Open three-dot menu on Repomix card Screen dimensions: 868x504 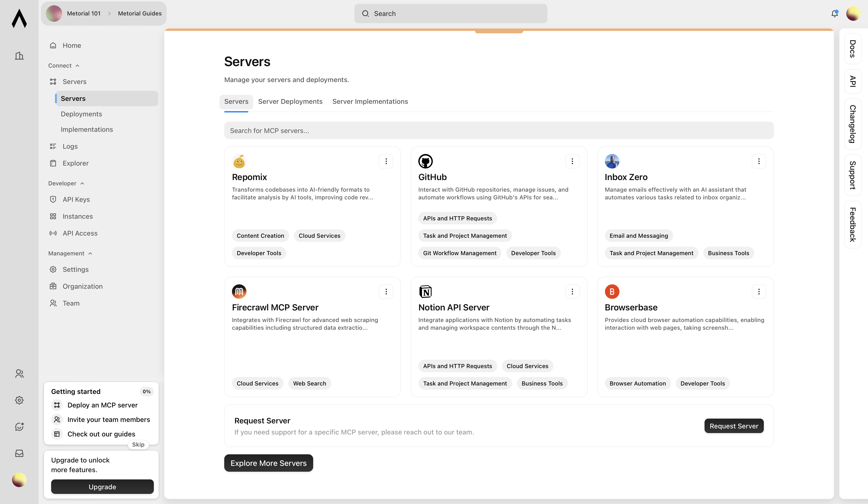[x=386, y=161]
